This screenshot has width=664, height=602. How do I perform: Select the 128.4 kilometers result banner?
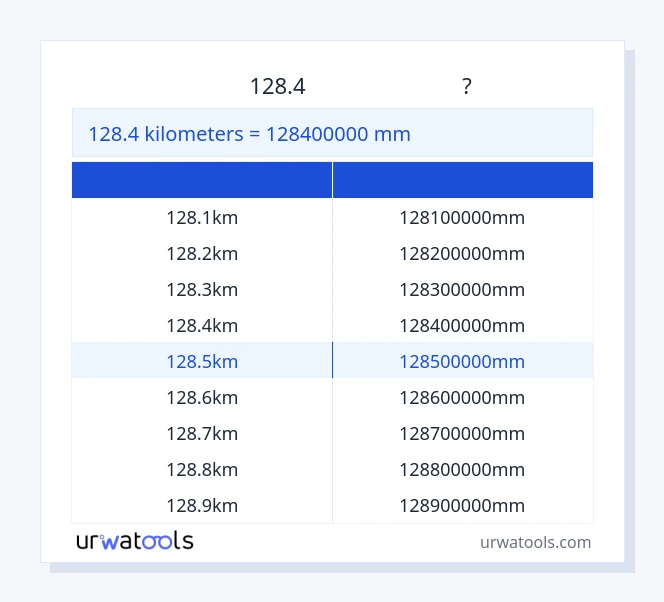(332, 134)
